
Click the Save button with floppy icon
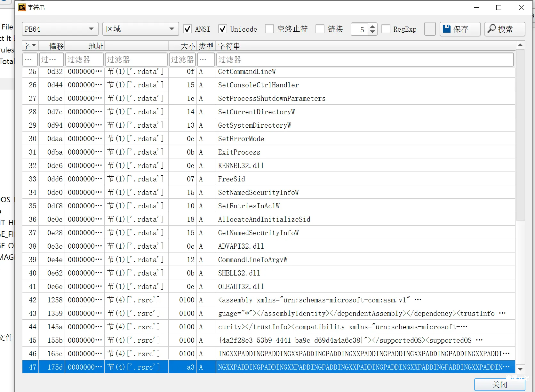click(460, 29)
